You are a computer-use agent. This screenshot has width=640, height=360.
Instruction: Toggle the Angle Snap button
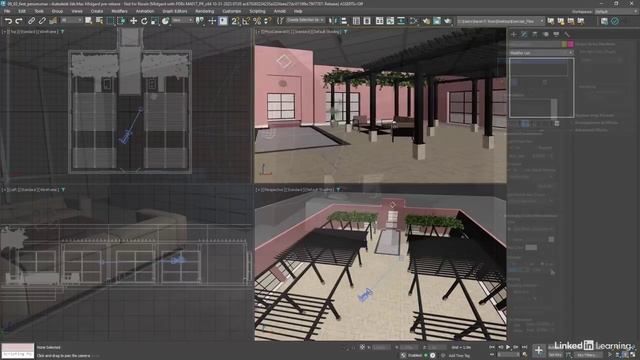[246, 20]
